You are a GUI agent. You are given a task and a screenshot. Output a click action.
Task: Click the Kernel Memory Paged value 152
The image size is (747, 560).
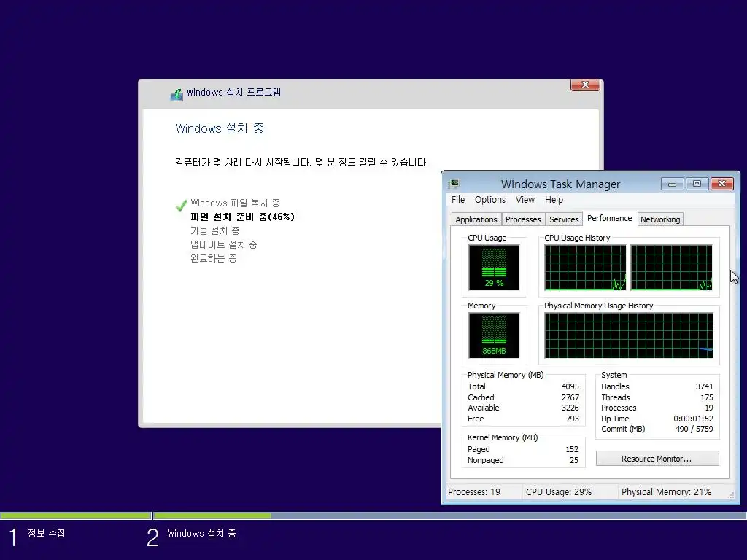[x=572, y=449]
